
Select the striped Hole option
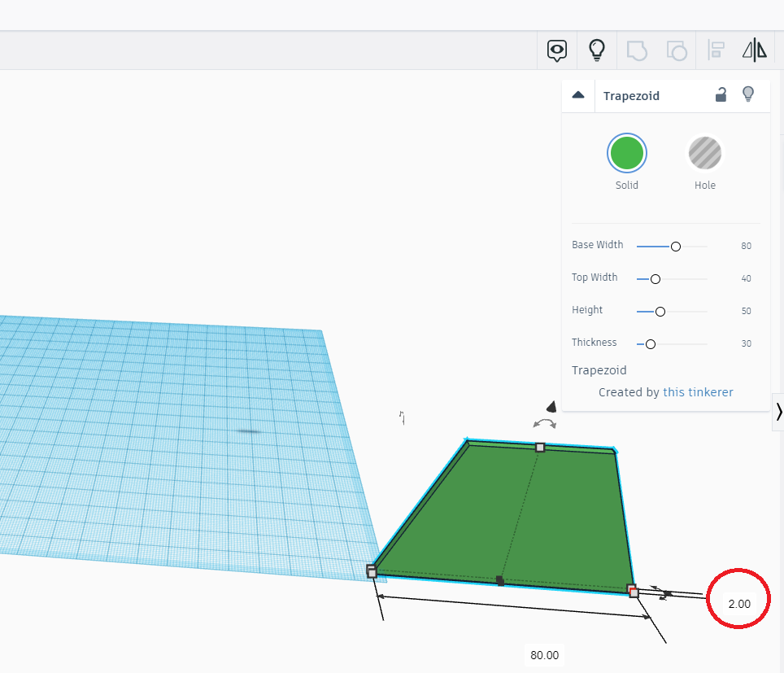tap(704, 153)
